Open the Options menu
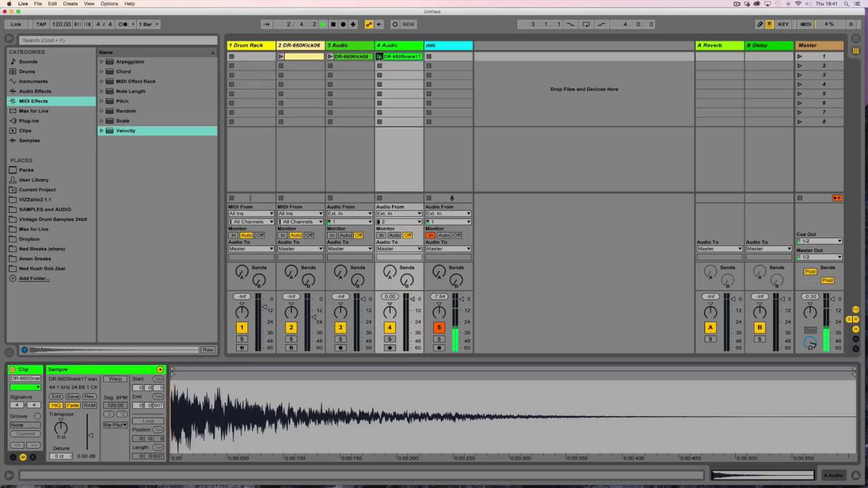Image resolution: width=868 pixels, height=488 pixels. (x=109, y=3)
